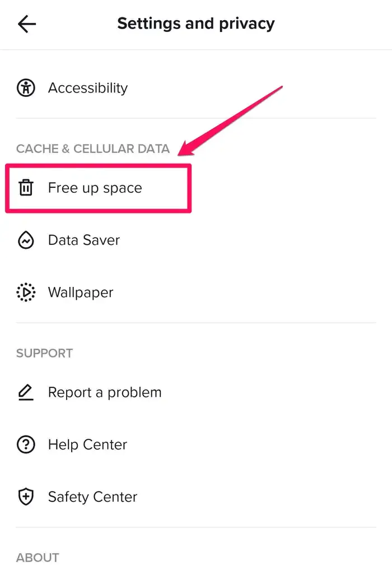The height and width of the screenshot is (575, 392).
Task: Click the Wallpaper dotted play icon
Action: pyautogui.click(x=26, y=293)
